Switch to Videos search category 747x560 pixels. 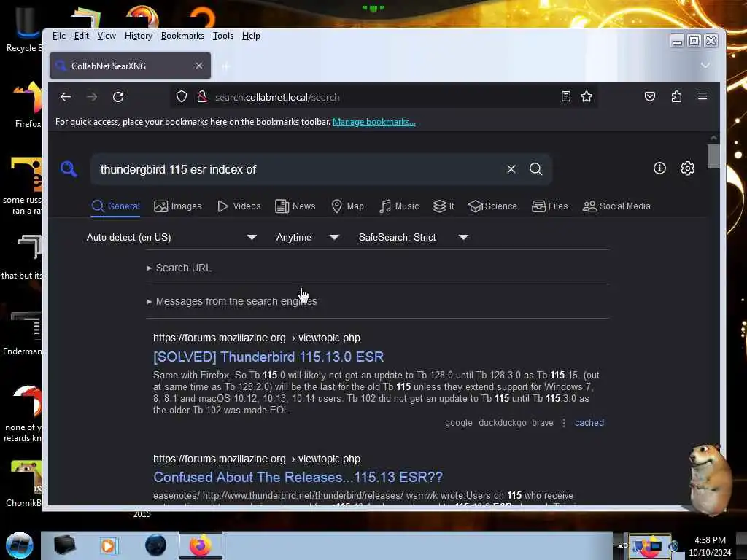[x=239, y=206]
